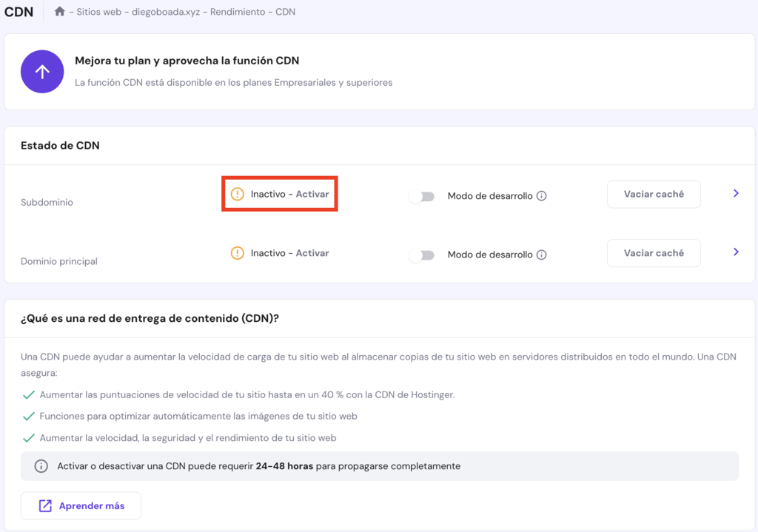Expand Subdominio details with the right chevron
The height and width of the screenshot is (532, 758).
pyautogui.click(x=736, y=193)
